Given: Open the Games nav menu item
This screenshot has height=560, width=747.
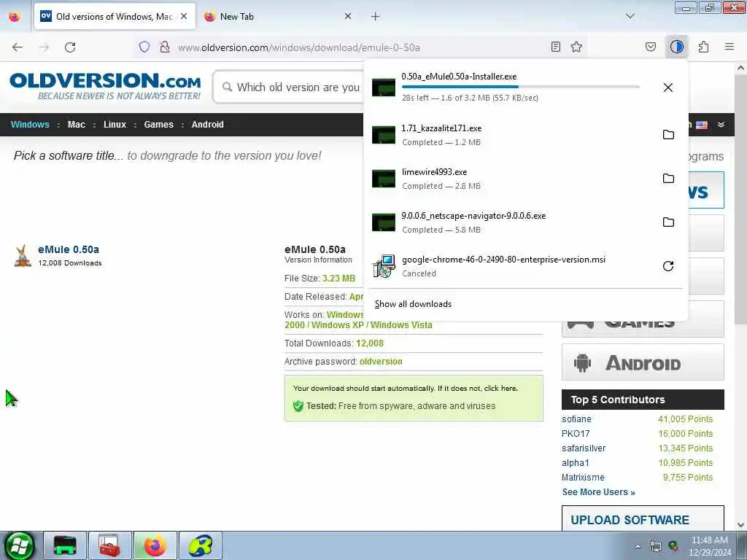Looking at the screenshot, I should point(158,124).
